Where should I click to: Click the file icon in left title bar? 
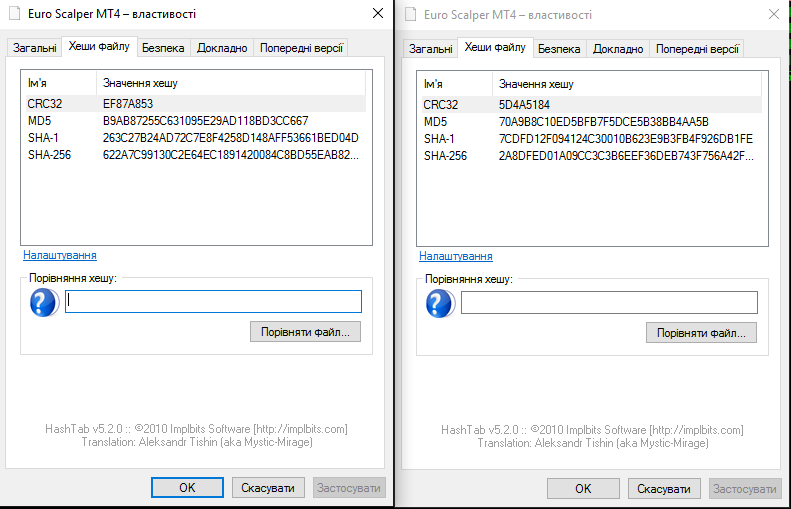click(x=15, y=14)
